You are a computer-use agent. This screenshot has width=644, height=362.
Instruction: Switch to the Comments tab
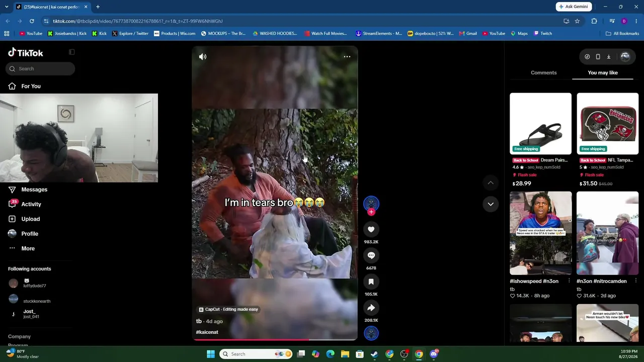[x=543, y=72]
